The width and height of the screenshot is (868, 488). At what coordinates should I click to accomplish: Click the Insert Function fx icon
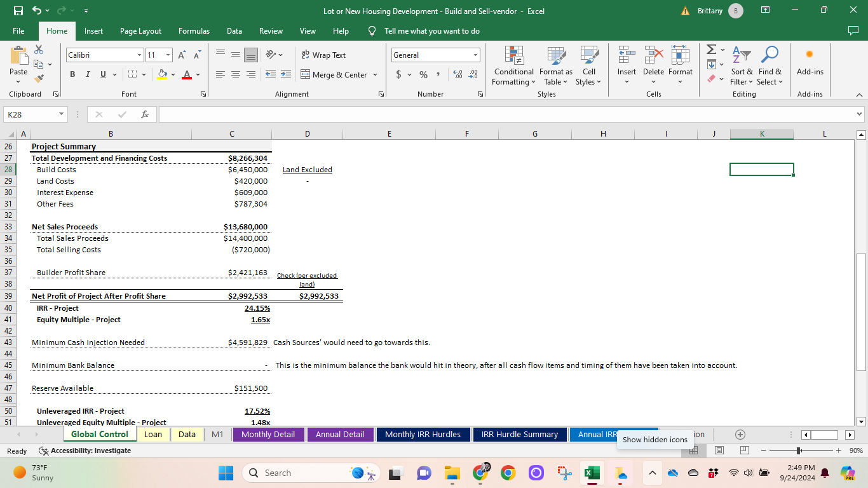145,114
